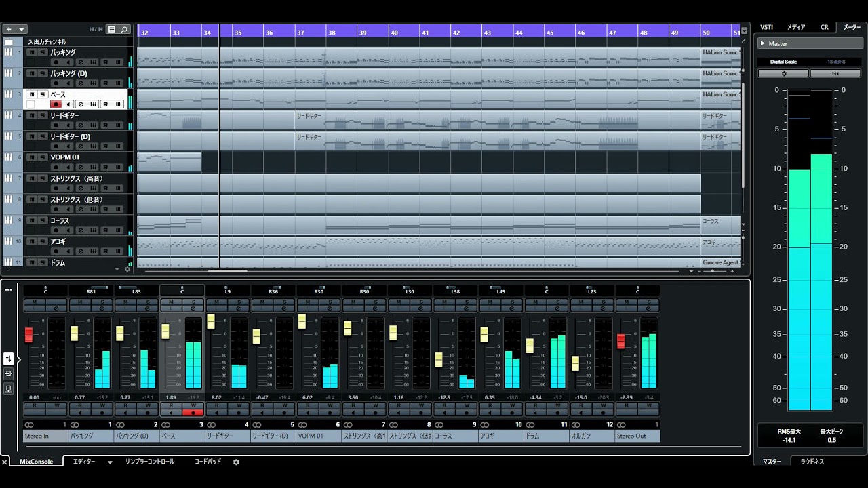868x488 pixels.
Task: Open the コードパッド tab
Action: pos(208,462)
